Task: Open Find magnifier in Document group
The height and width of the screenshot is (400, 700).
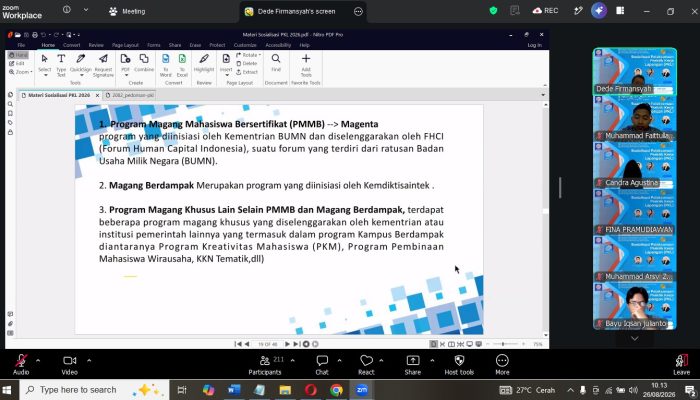Action: (276, 63)
